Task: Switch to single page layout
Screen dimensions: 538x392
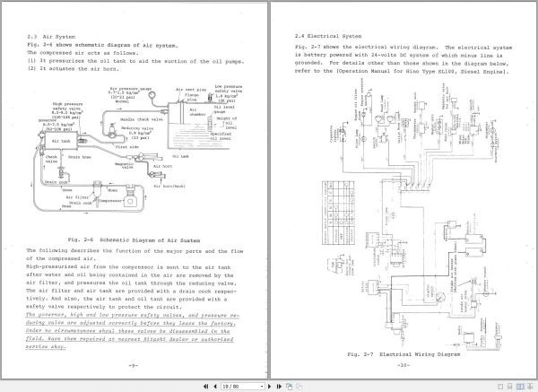Action: coord(500,387)
